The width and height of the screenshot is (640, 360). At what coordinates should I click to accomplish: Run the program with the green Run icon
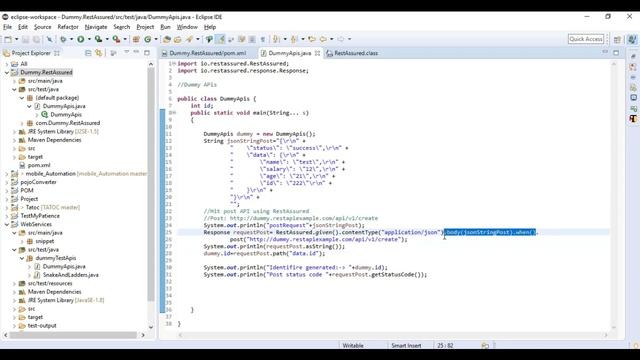(81, 39)
